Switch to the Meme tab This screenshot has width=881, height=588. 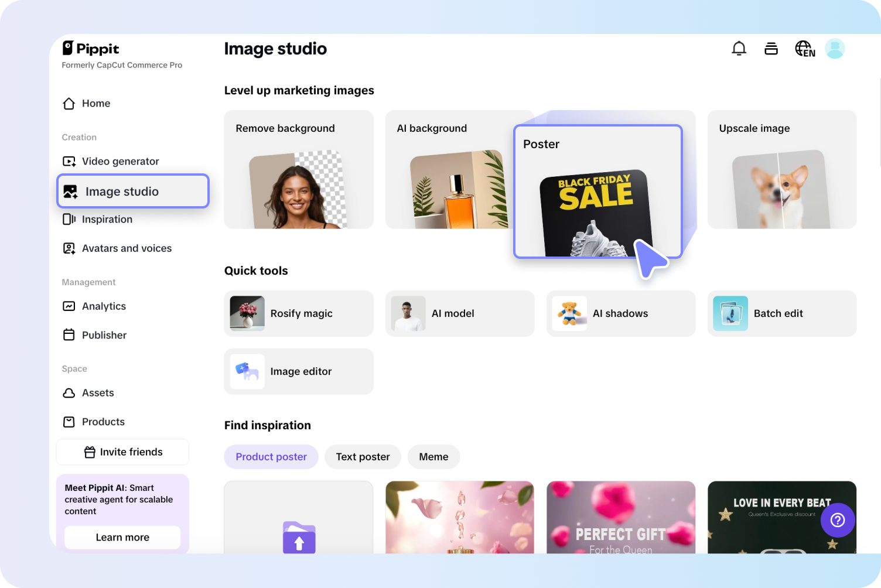tap(433, 457)
